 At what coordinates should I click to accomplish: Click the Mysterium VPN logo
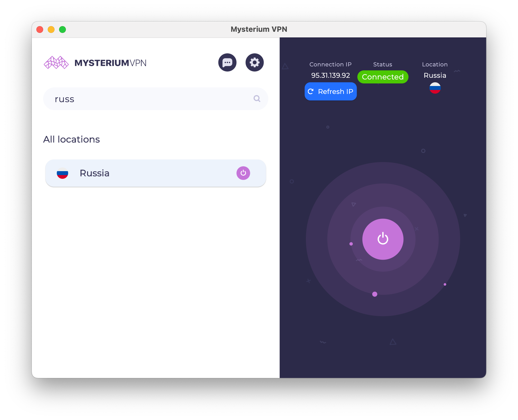point(95,63)
